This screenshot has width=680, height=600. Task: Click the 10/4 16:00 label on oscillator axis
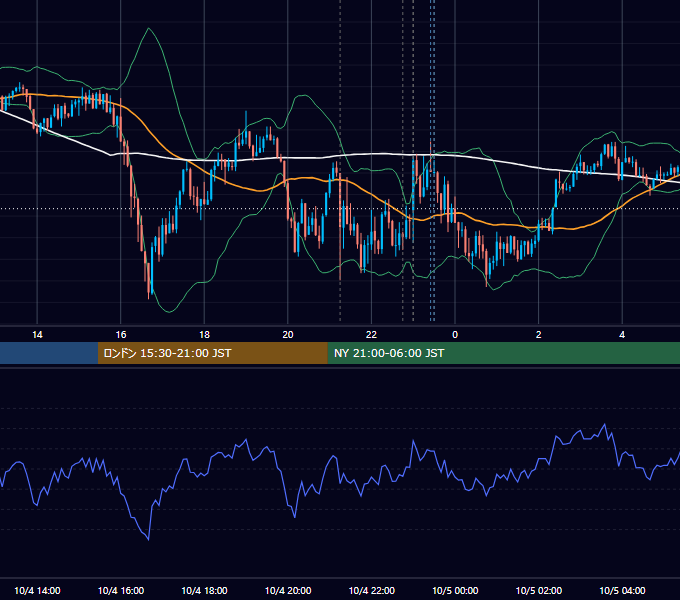coord(121,590)
